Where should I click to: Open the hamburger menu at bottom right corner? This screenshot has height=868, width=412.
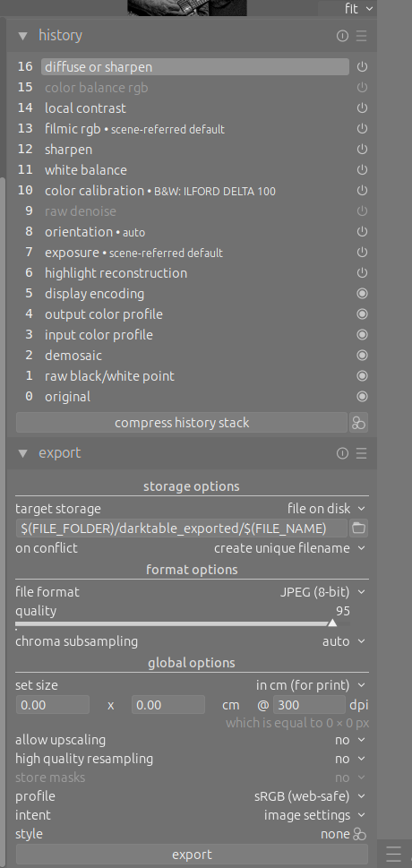394,853
